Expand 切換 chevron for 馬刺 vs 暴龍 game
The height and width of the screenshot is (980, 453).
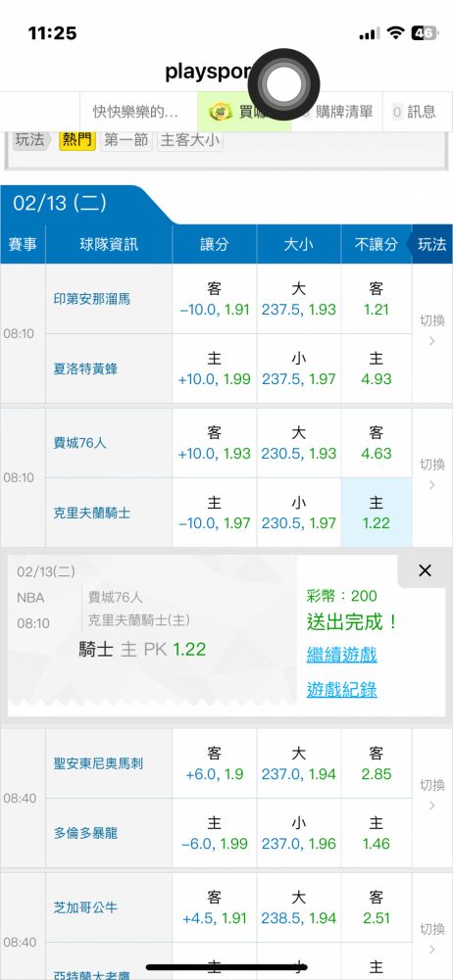tap(431, 795)
